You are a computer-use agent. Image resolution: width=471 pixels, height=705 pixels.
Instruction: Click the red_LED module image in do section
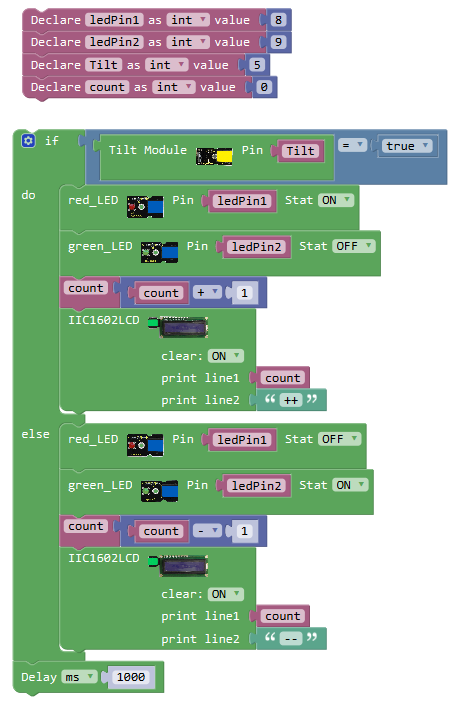coord(145,206)
